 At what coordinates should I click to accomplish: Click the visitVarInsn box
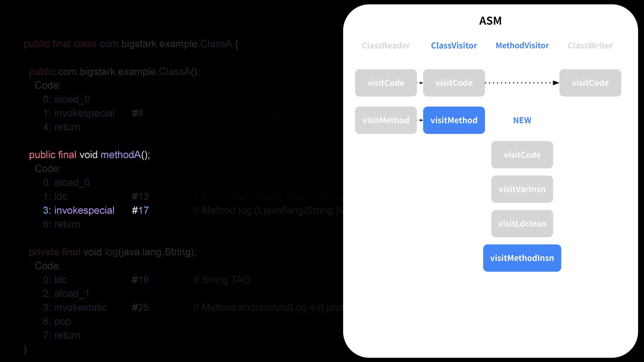522,189
